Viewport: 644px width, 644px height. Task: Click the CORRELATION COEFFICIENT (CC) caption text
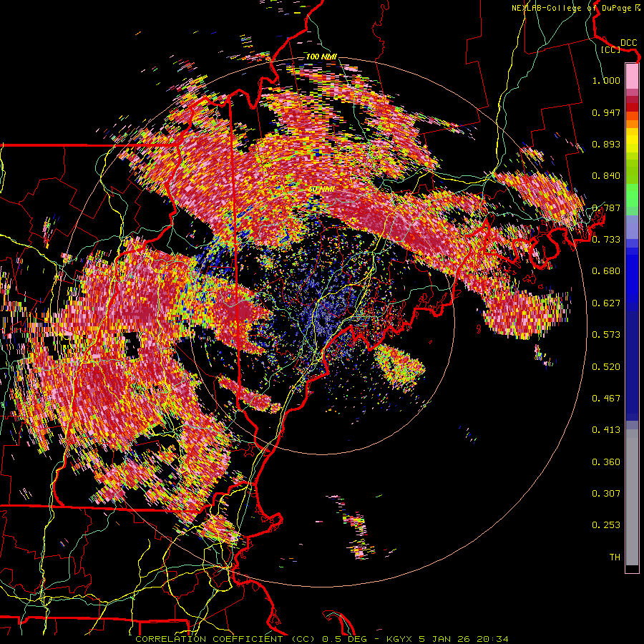225,639
